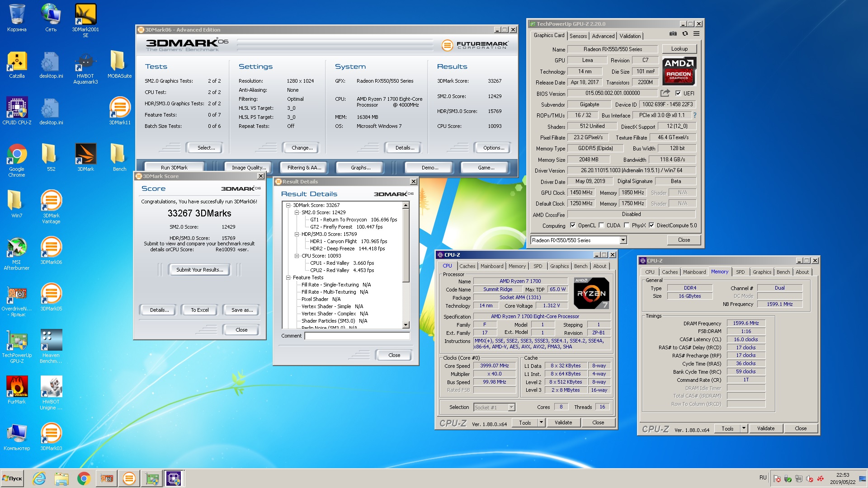Switch to the Advanced tab in GPU-Z
The image size is (868, 488).
point(603,36)
